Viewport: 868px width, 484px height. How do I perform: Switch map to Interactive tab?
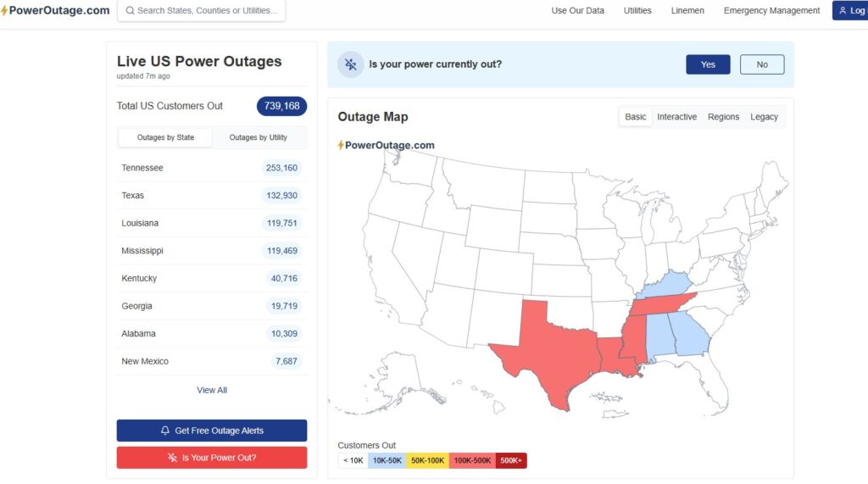676,117
